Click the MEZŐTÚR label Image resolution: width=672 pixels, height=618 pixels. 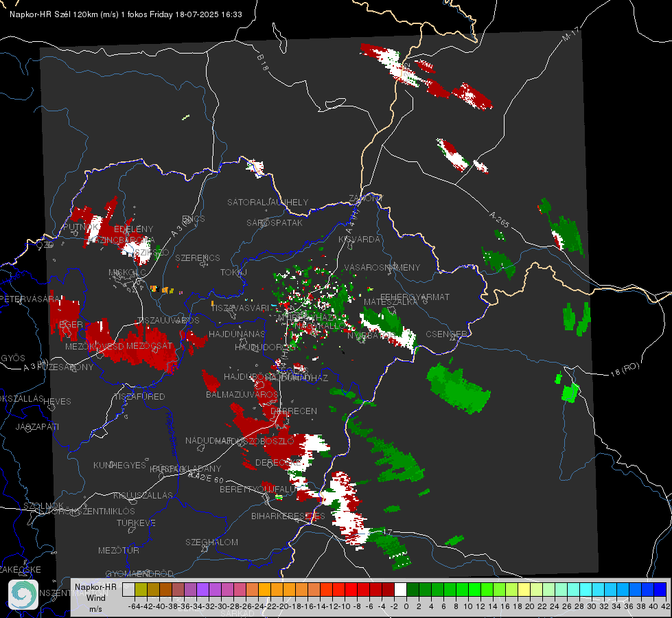(118, 550)
